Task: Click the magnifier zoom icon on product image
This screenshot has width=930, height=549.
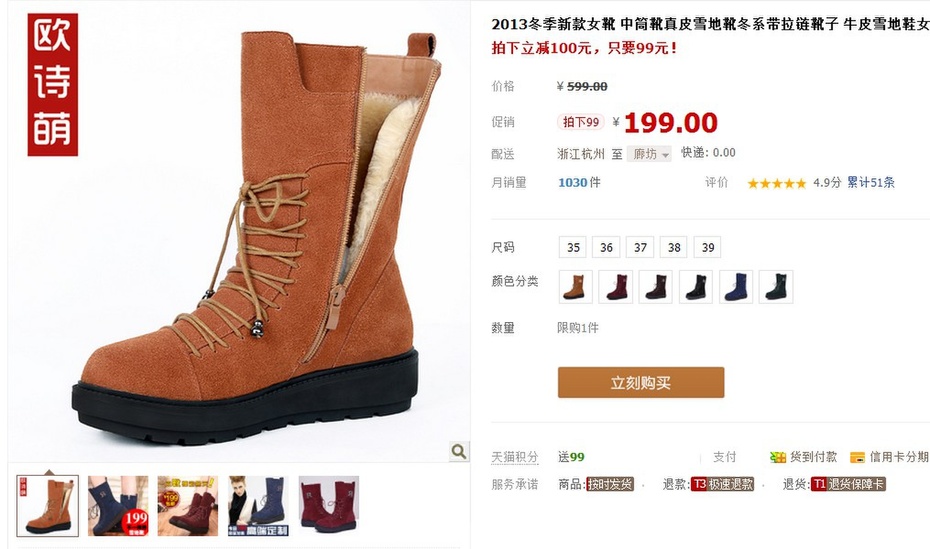Action: point(458,451)
